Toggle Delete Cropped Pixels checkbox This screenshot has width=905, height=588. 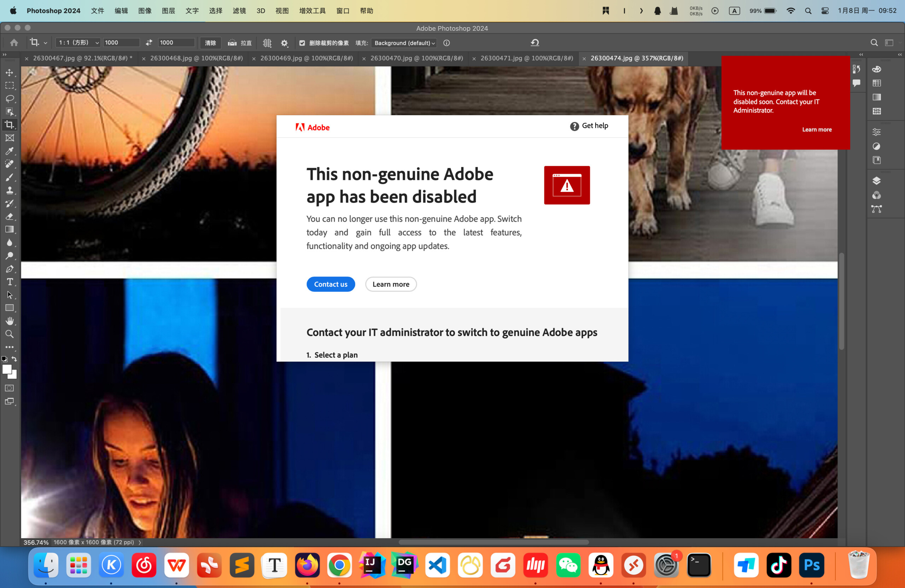(302, 43)
